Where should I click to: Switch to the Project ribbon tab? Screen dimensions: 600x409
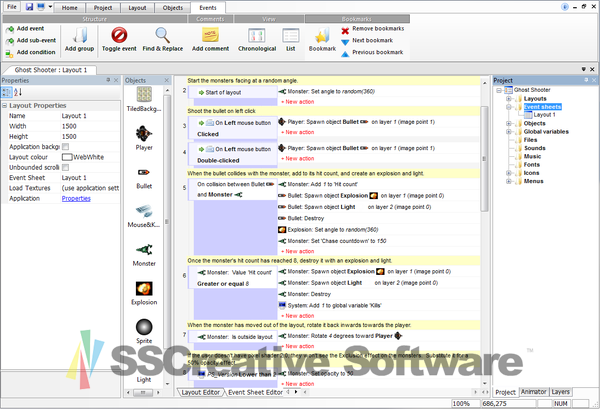[x=103, y=8]
